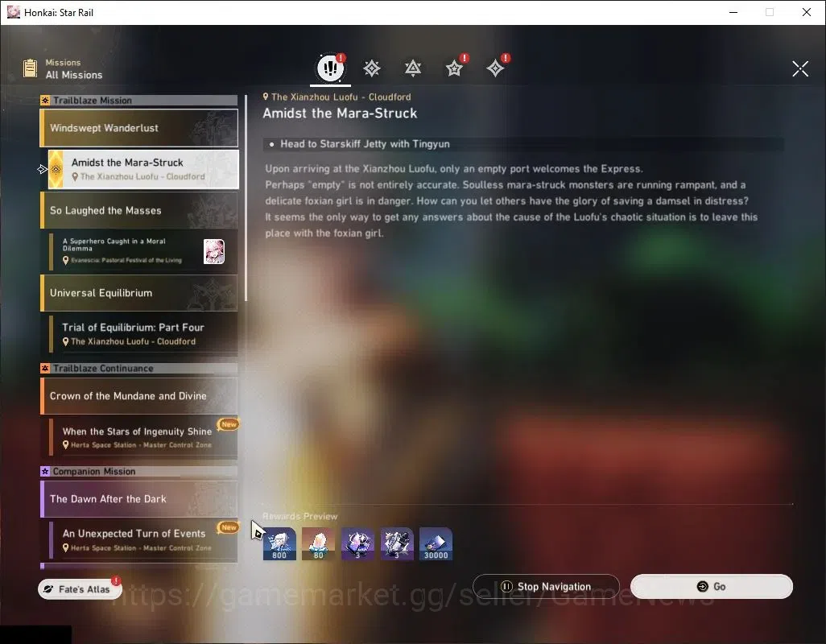Click the arrow icon in the Go button
Image resolution: width=826 pixels, height=644 pixels.
coord(702,586)
